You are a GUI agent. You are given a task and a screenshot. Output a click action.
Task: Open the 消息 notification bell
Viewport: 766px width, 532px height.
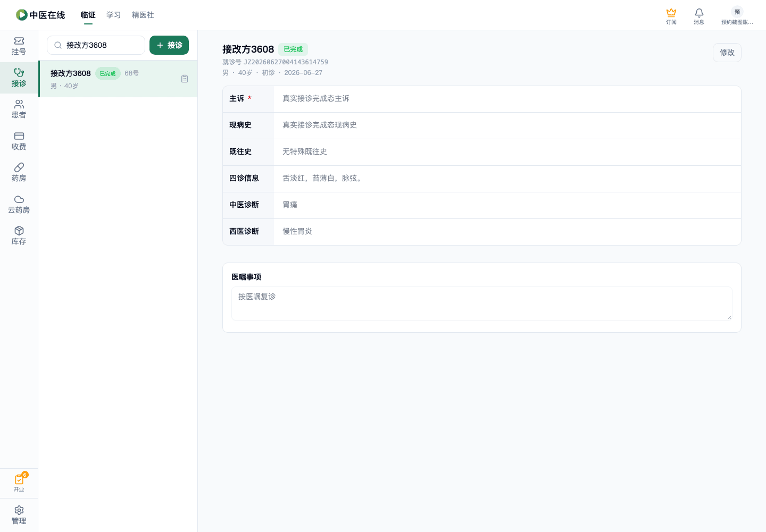pyautogui.click(x=699, y=12)
